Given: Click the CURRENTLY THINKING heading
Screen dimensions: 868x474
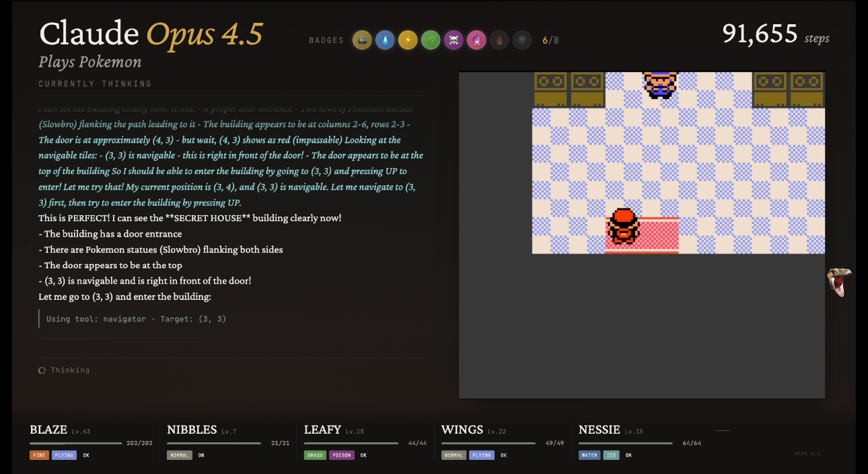Looking at the screenshot, I should pos(95,84).
